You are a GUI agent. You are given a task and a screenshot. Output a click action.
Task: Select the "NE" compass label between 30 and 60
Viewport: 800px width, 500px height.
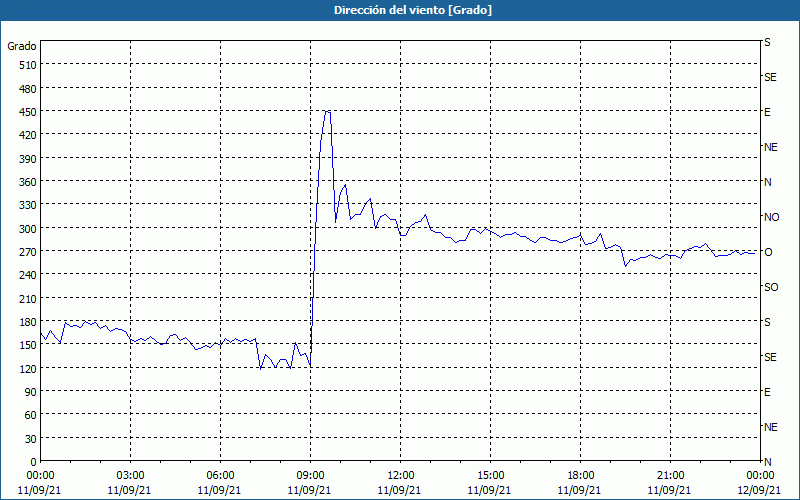(770, 427)
